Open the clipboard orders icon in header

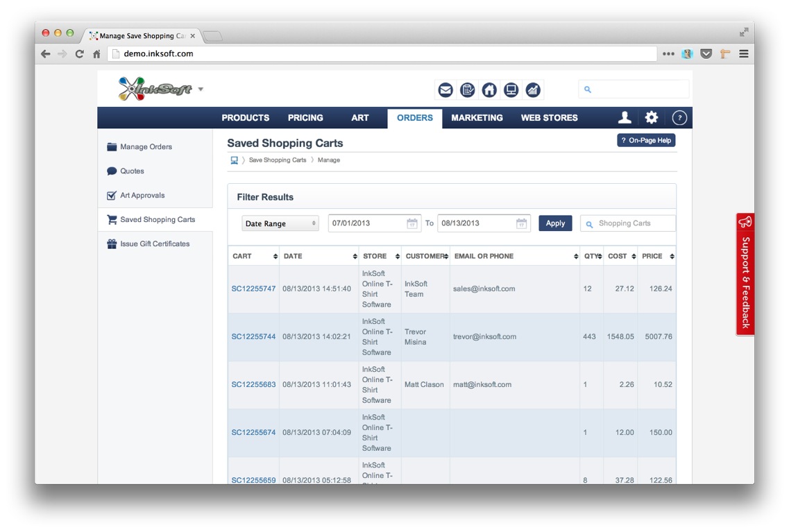tap(468, 90)
